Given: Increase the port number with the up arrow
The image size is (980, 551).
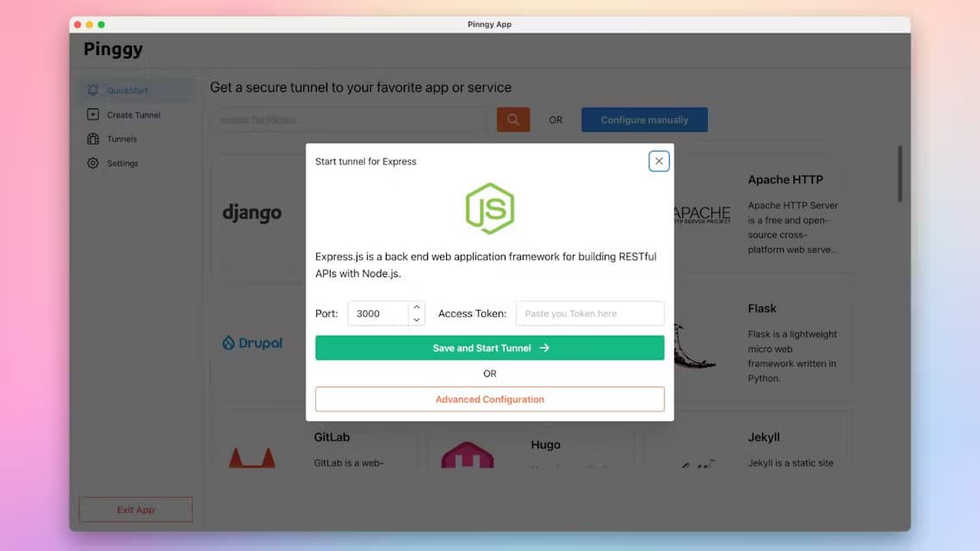Looking at the screenshot, I should click(416, 306).
